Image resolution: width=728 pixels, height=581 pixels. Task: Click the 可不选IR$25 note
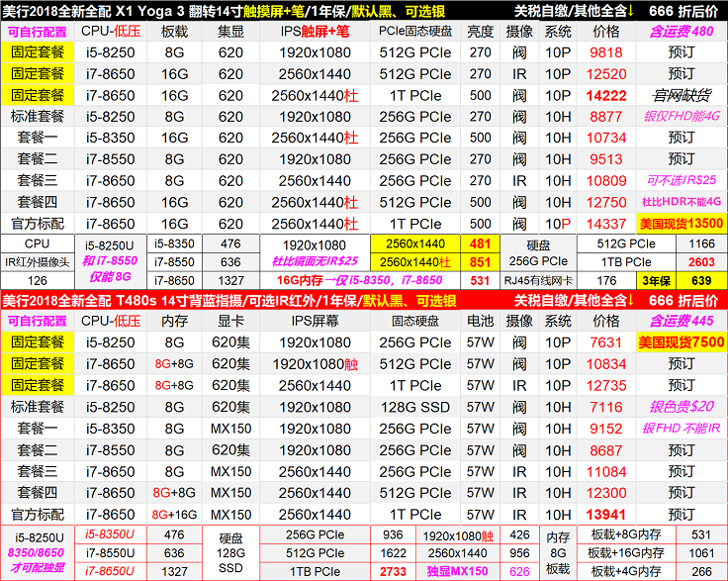(x=682, y=181)
